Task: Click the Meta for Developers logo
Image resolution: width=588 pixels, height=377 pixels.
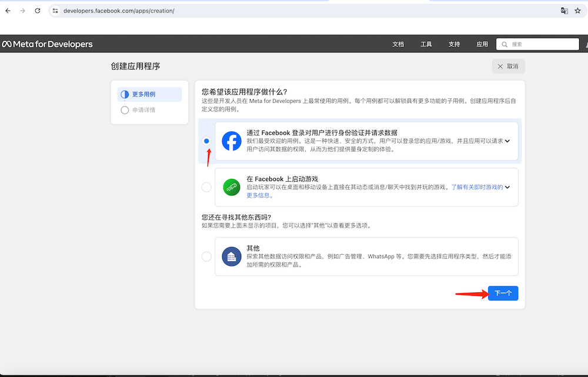Action: point(47,44)
